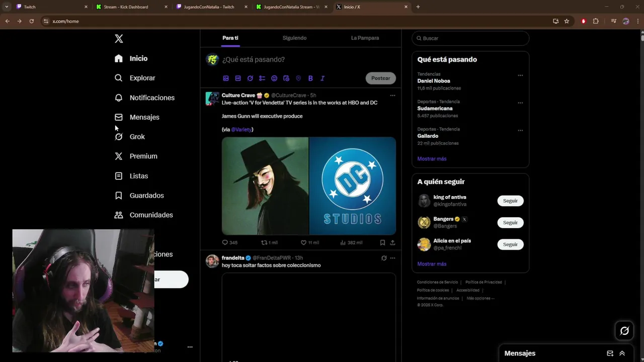Open Guardados bookmarks in the sidebar
This screenshot has height=362, width=644.
click(x=139, y=196)
